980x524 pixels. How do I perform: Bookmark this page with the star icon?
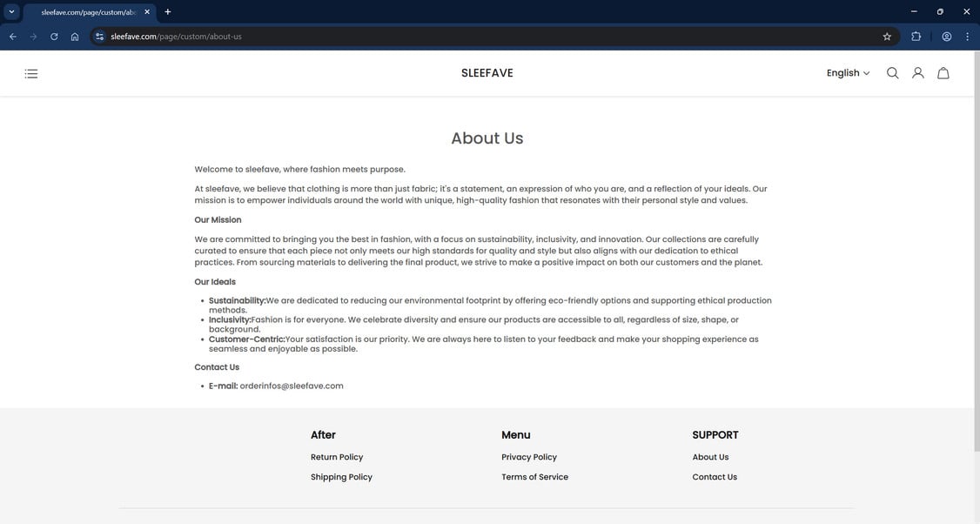887,37
